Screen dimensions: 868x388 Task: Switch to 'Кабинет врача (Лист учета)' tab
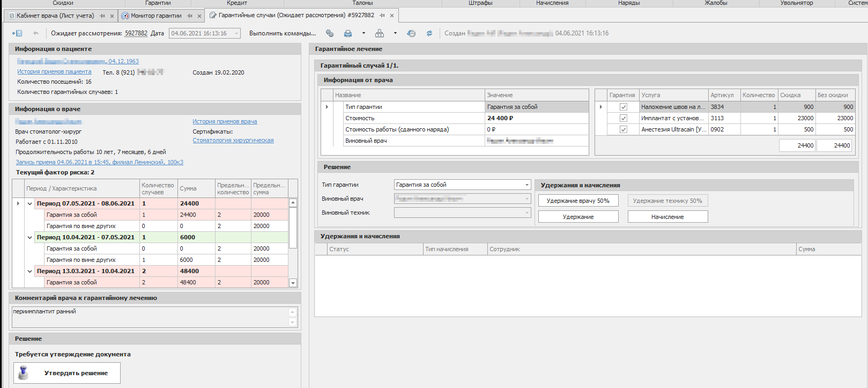[x=55, y=16]
